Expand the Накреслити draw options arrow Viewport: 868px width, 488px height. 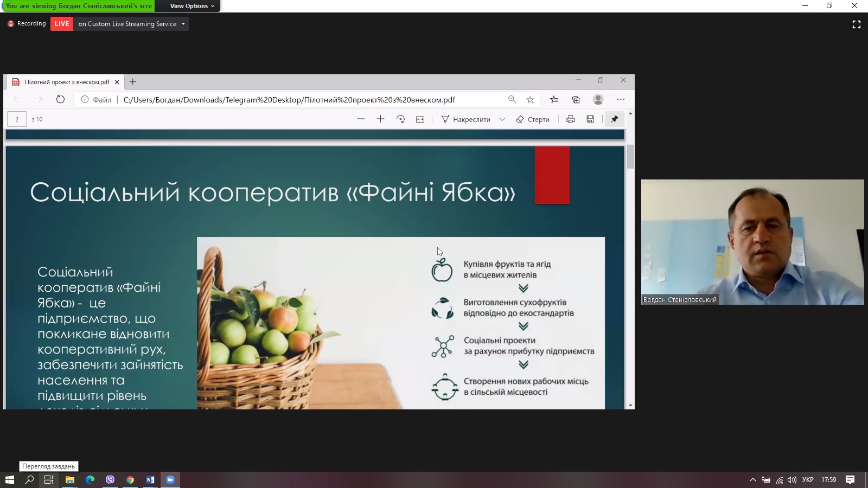tap(502, 119)
